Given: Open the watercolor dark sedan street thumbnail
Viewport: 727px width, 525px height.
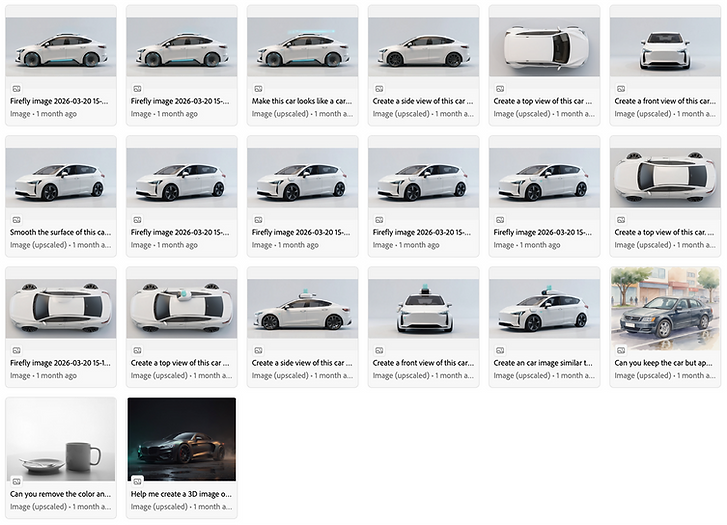Looking at the screenshot, I should tap(665, 308).
